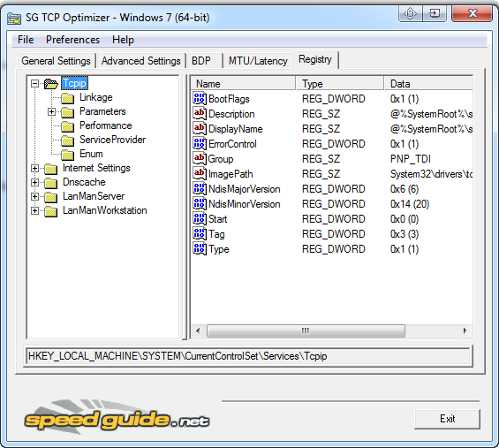
Task: Click the NdisMinorVersion value name
Action: pos(244,204)
